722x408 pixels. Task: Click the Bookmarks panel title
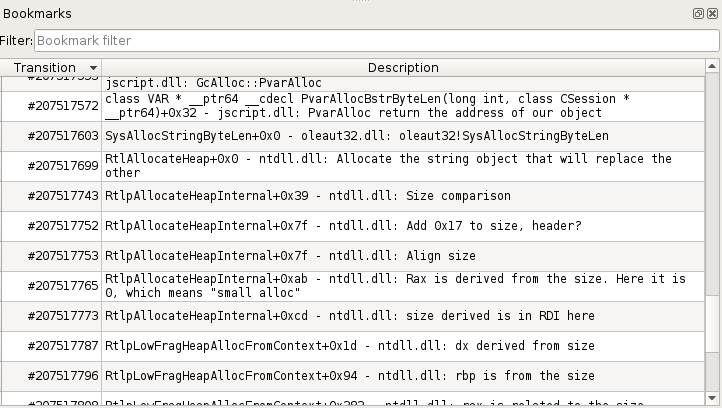(37, 14)
